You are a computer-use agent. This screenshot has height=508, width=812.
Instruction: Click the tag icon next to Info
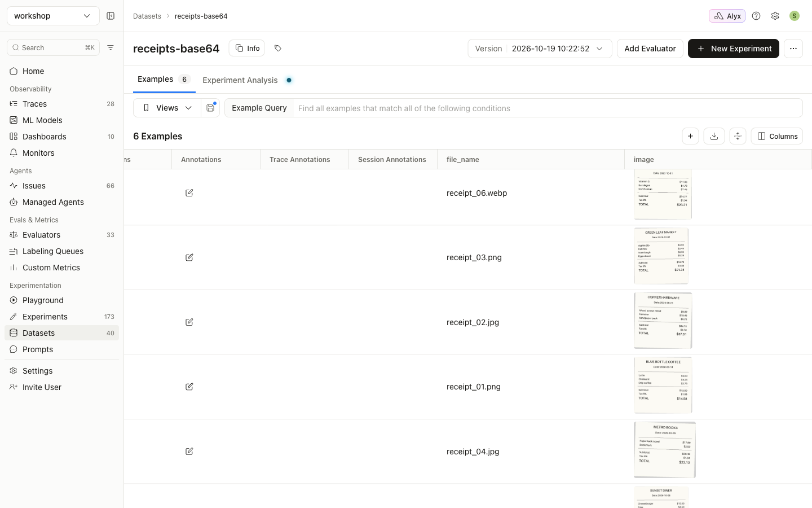click(x=278, y=49)
